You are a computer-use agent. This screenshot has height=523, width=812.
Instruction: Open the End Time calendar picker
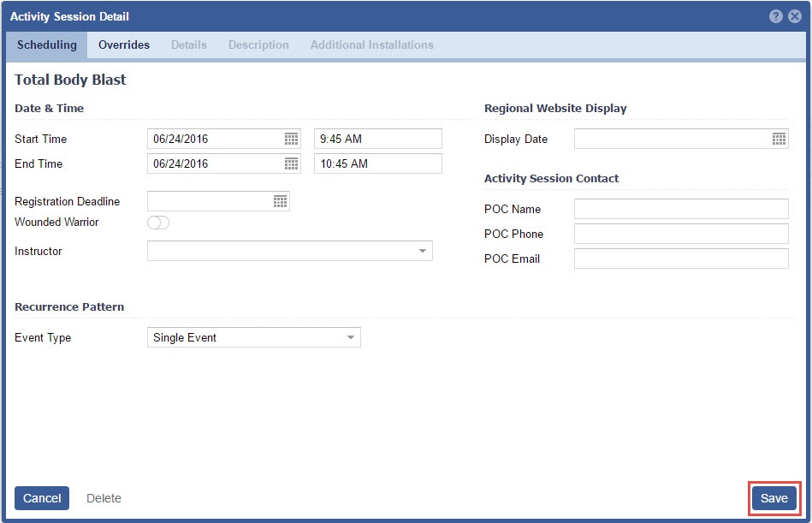coord(291,163)
